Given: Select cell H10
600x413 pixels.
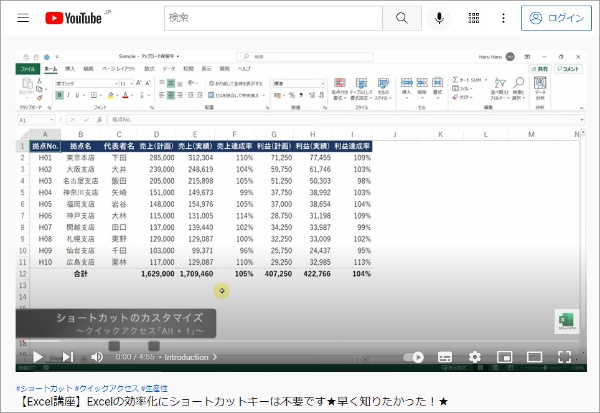Looking at the screenshot, I should pos(45,262).
